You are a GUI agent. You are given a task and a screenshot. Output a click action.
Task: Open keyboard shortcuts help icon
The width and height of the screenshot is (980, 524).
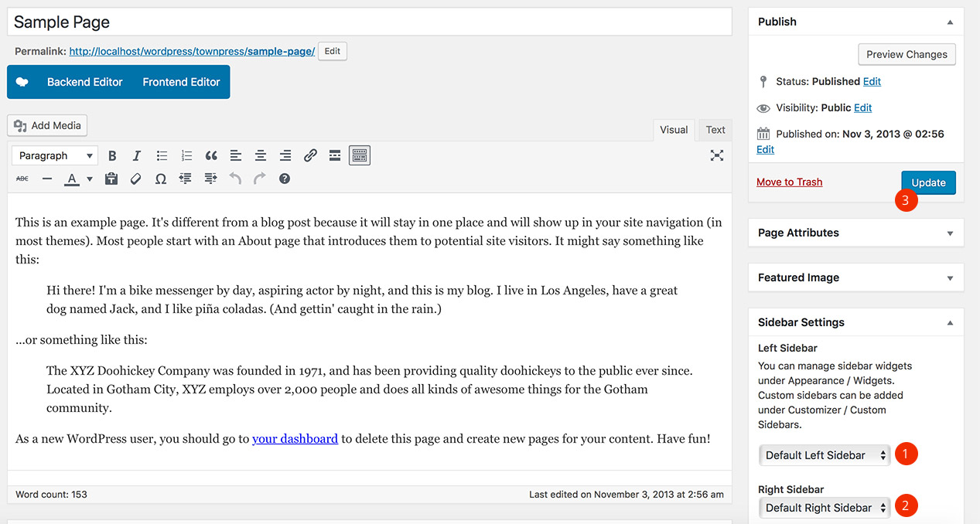coord(285,179)
